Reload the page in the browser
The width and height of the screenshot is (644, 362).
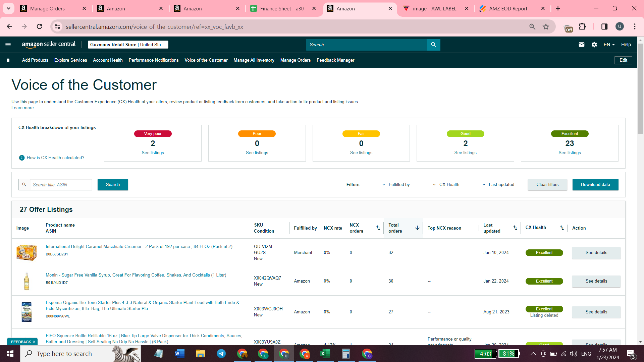coord(40,26)
